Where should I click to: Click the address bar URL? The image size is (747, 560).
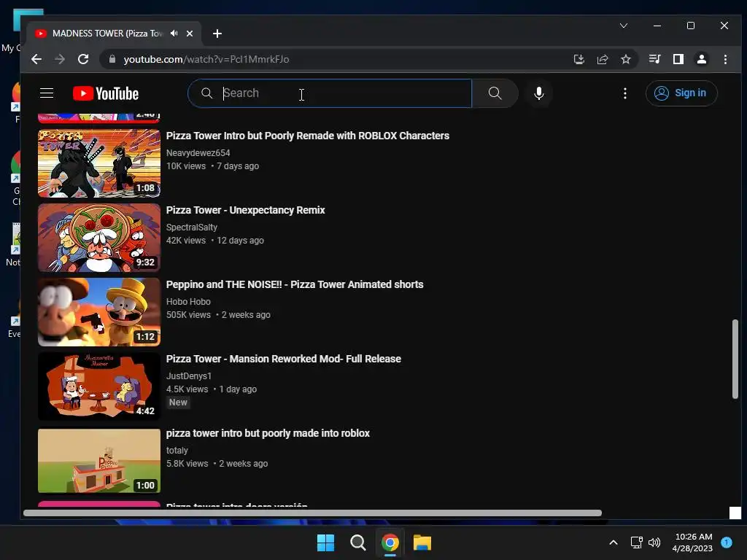(206, 59)
